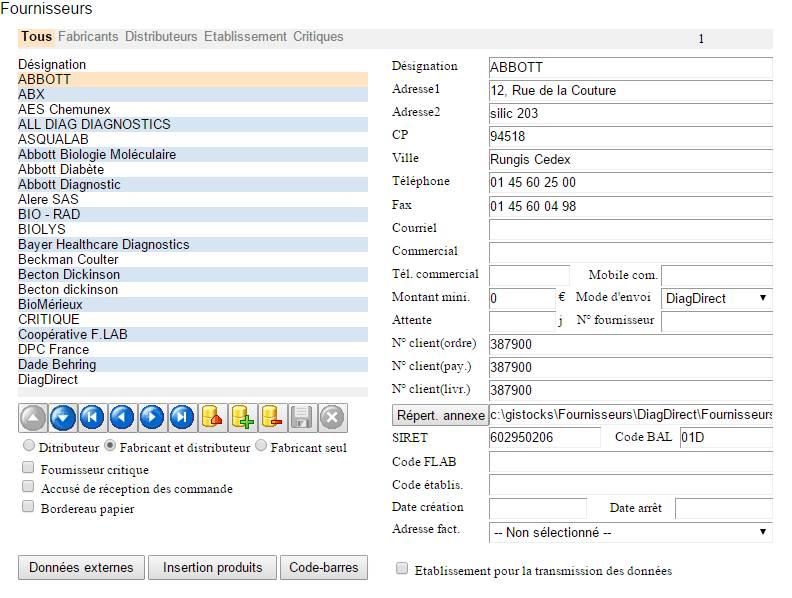Click the floppy disk save icon

(302, 418)
